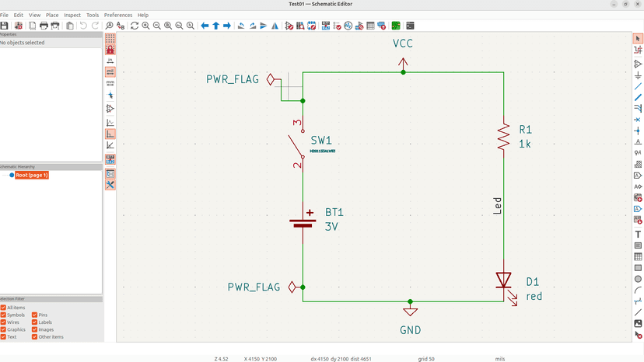Image resolution: width=644 pixels, height=362 pixels.
Task: Select the Add Power Symbol tool
Action: [638, 75]
